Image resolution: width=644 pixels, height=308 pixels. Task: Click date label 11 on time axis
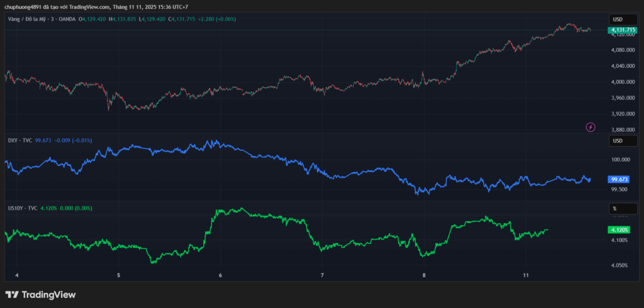526,275
